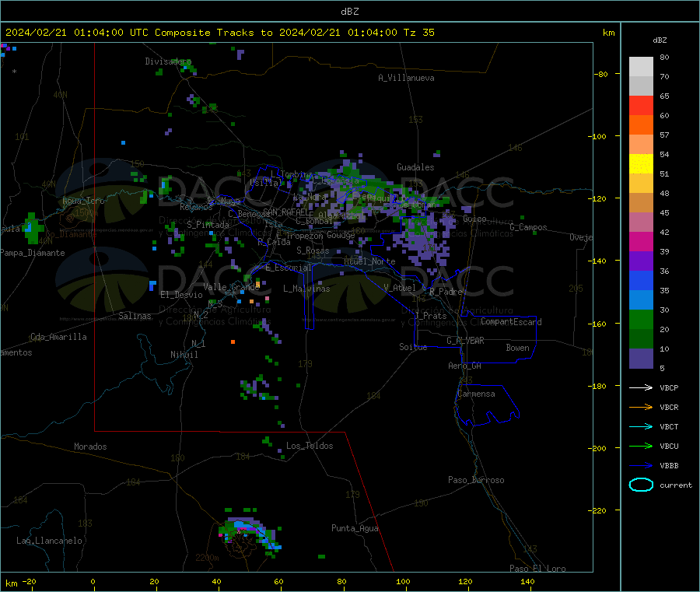The image size is (700, 592).
Task: Click the 'S_Rosas' map label
Action: [313, 250]
